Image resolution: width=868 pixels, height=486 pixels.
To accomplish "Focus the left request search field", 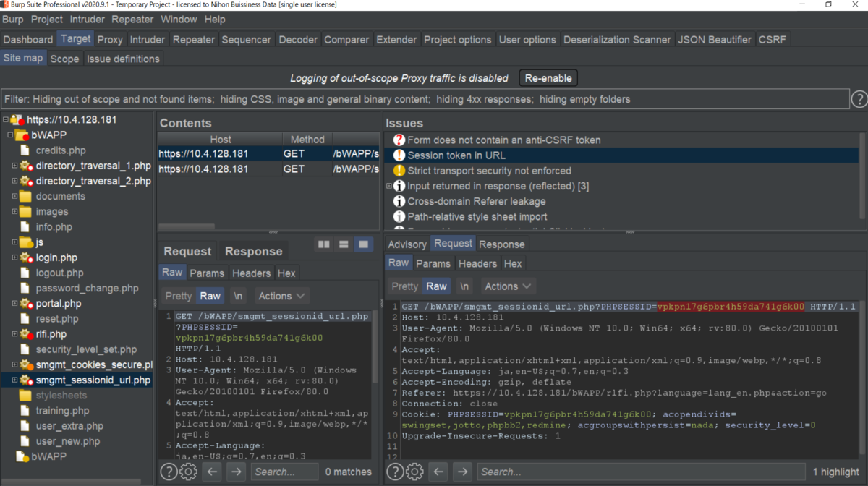I will click(x=284, y=472).
